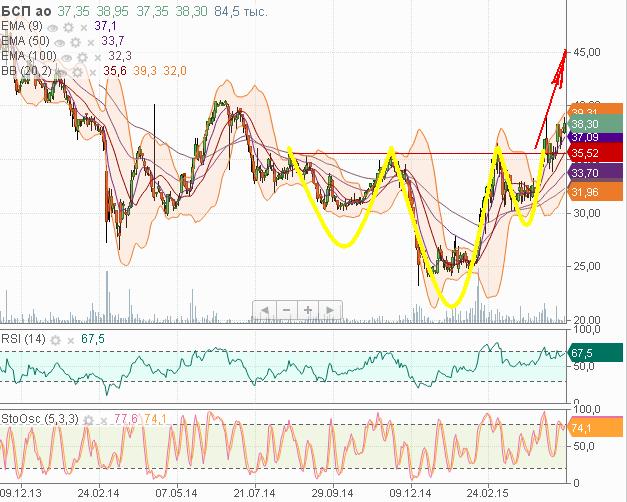Select the 33,70 purple price tag
627x502 pixels.
[595, 173]
